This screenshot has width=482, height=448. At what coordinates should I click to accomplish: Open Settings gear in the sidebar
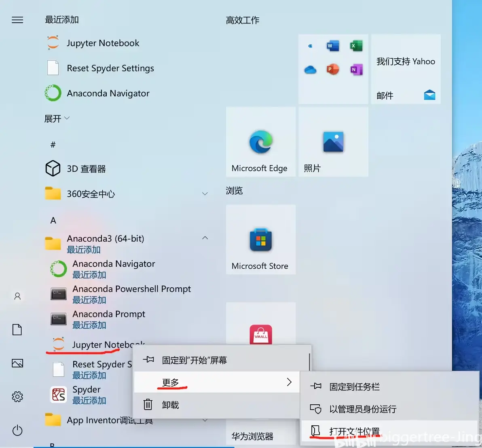point(17,397)
